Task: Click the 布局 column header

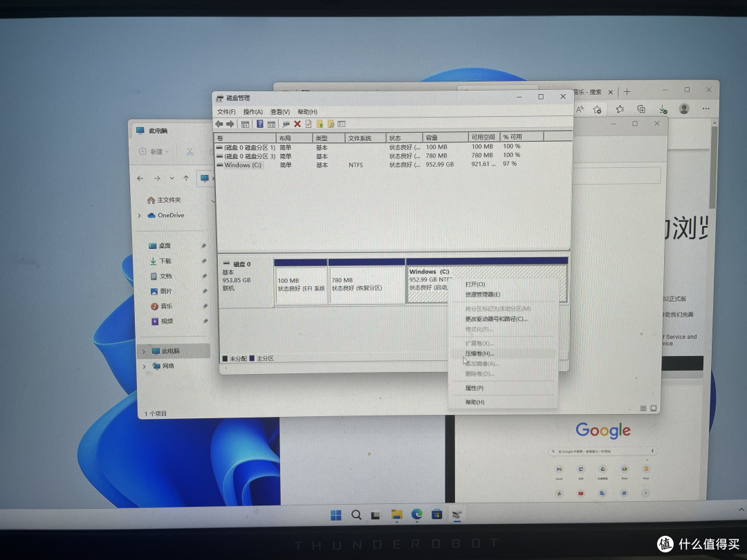Action: coord(295,138)
